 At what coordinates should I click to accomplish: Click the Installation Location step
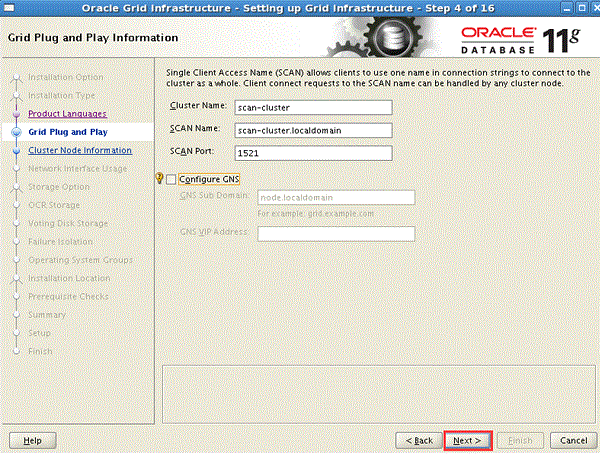coord(69,278)
